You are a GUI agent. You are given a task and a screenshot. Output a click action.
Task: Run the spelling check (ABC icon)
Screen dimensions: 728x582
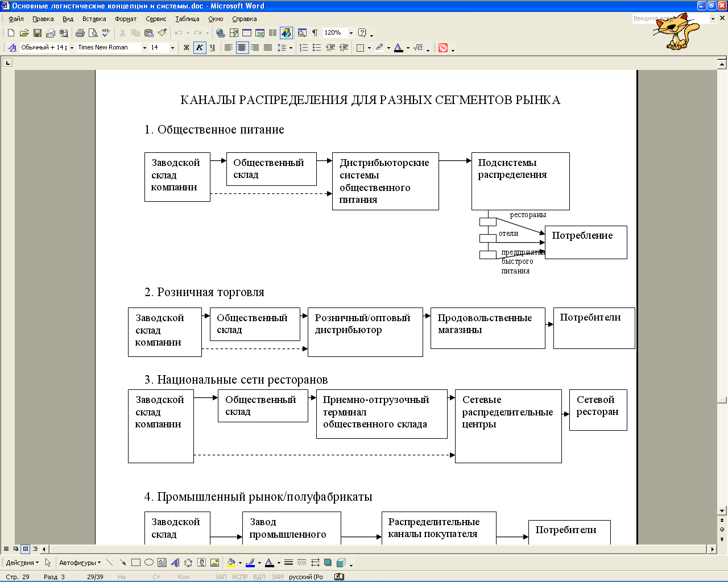[106, 33]
